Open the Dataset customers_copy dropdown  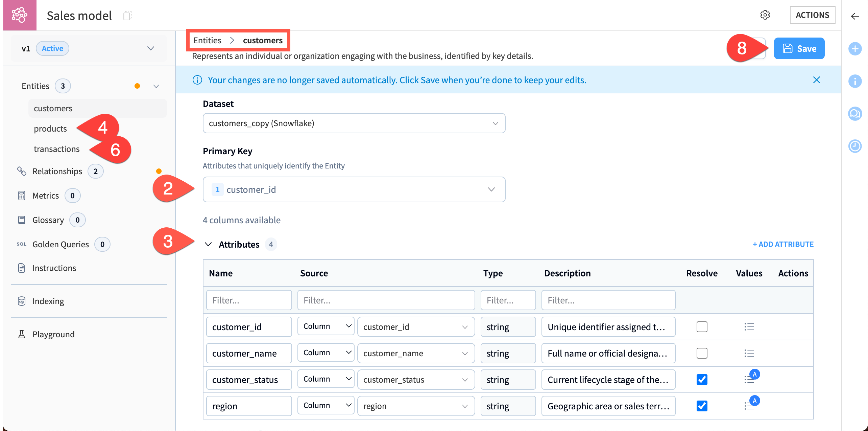tap(354, 123)
